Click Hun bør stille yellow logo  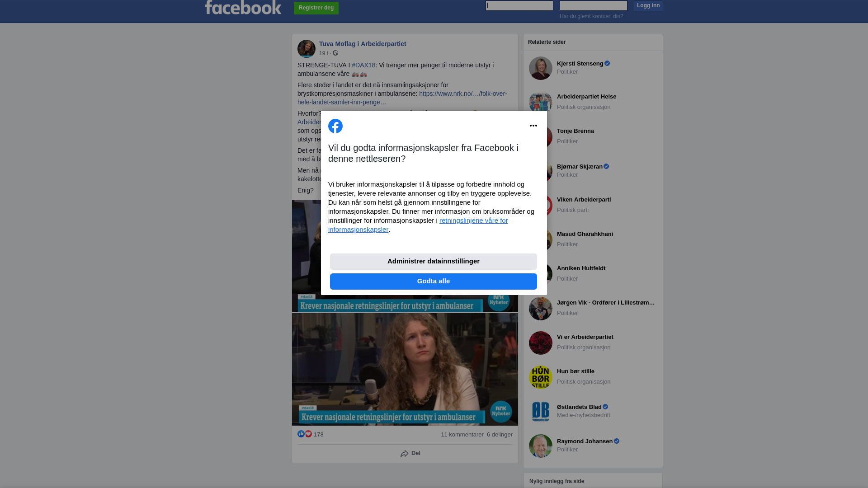(x=541, y=377)
